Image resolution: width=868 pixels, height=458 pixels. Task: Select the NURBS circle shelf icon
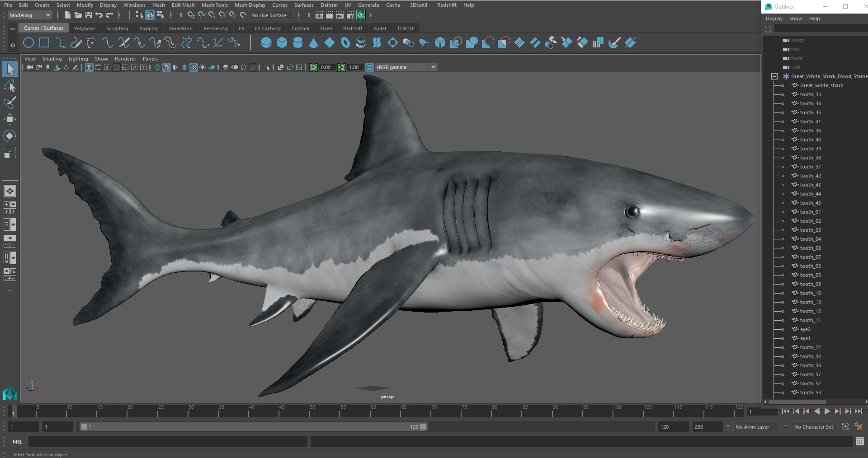point(28,43)
